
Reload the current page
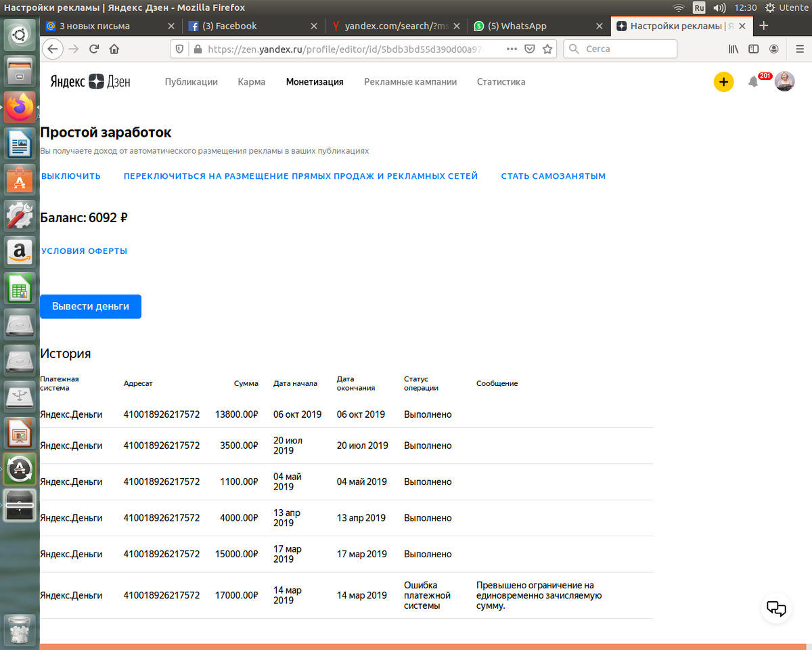click(x=94, y=49)
